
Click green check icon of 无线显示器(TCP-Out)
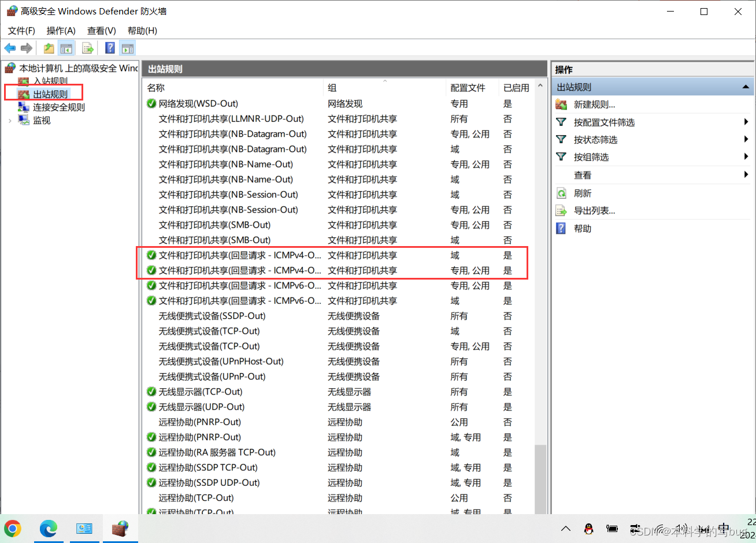point(151,392)
